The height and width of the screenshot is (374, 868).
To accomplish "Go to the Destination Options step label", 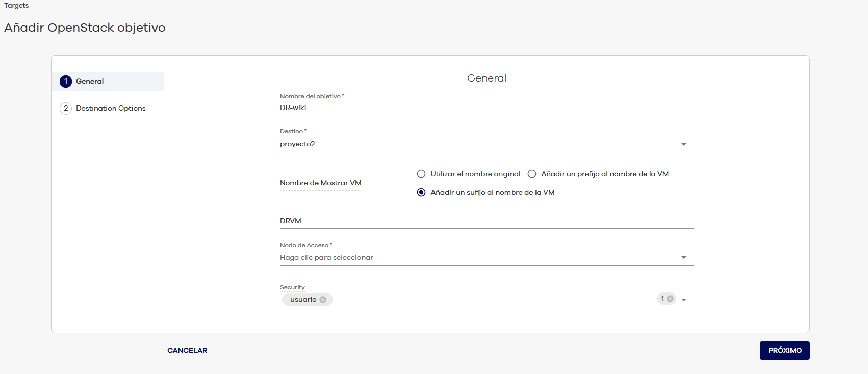I will click(x=111, y=109).
